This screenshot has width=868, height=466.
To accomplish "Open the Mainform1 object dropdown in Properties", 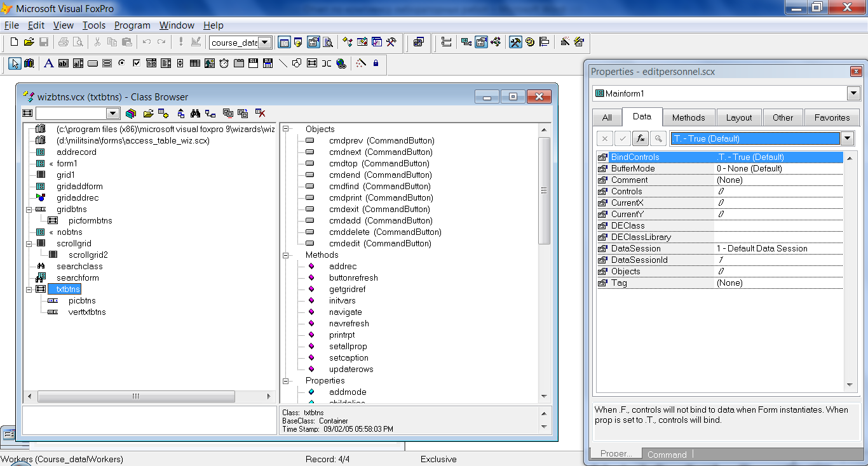I will tap(853, 93).
